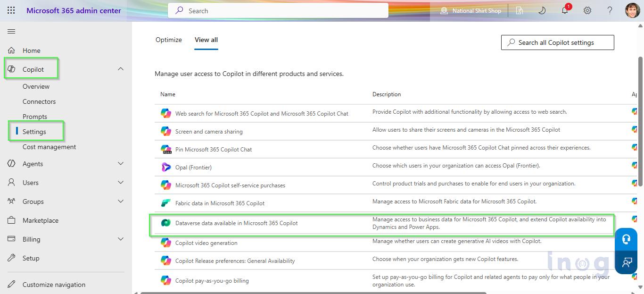This screenshot has height=294, width=644.
Task: Open the feedback chat button
Action: tap(626, 262)
